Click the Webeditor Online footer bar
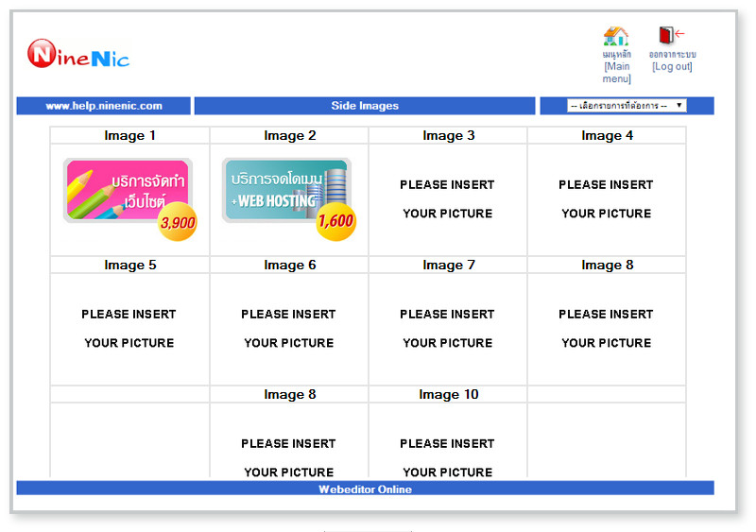Image resolution: width=756 pixels, height=532 pixels. coord(365,489)
